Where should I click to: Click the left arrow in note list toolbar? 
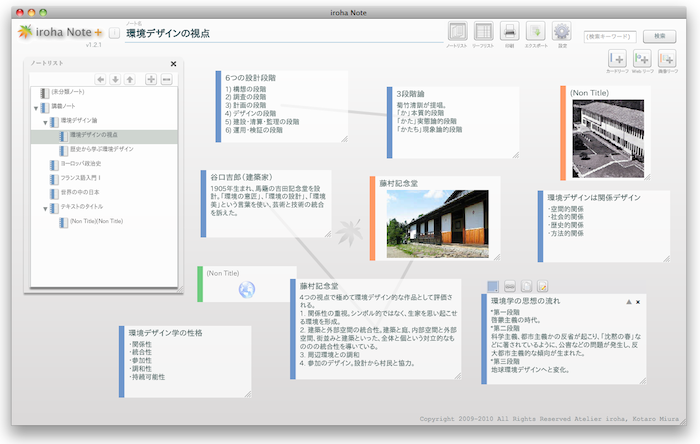tap(100, 79)
